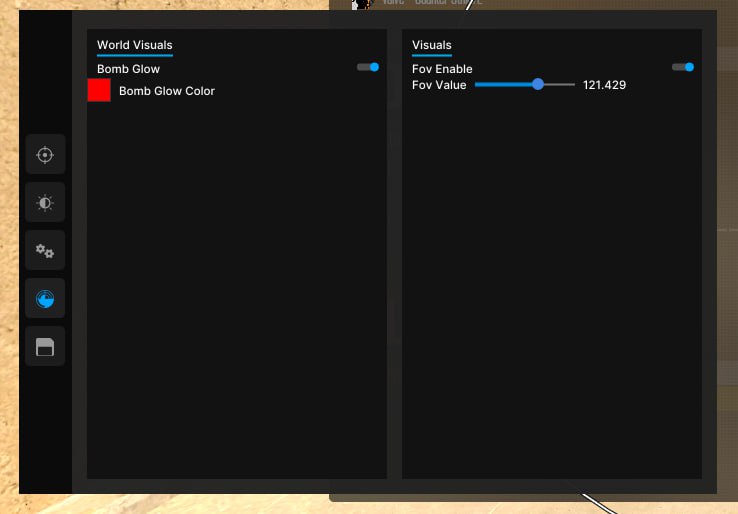Open the floppy-disk save config tab
This screenshot has width=738, height=514.
(x=45, y=347)
